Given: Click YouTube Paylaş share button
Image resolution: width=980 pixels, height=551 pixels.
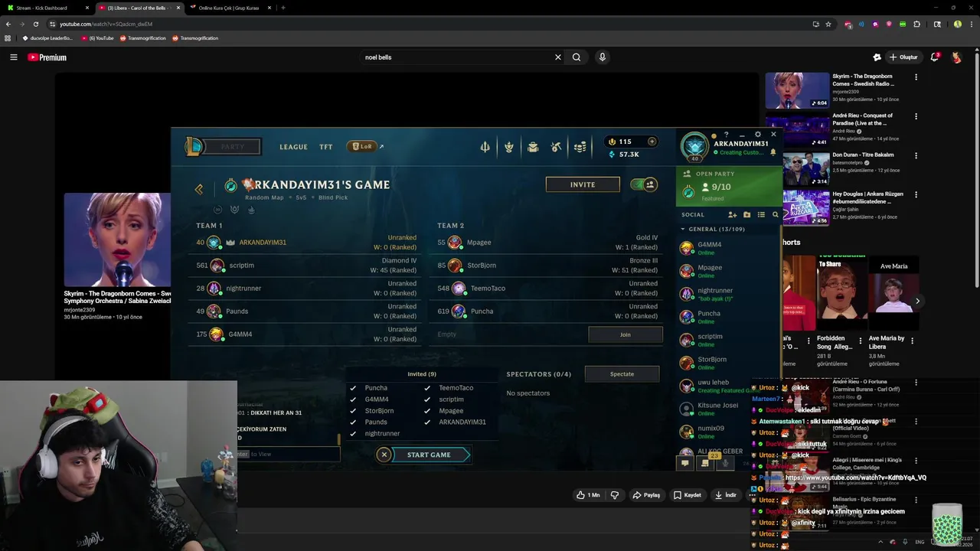Looking at the screenshot, I should point(646,495).
